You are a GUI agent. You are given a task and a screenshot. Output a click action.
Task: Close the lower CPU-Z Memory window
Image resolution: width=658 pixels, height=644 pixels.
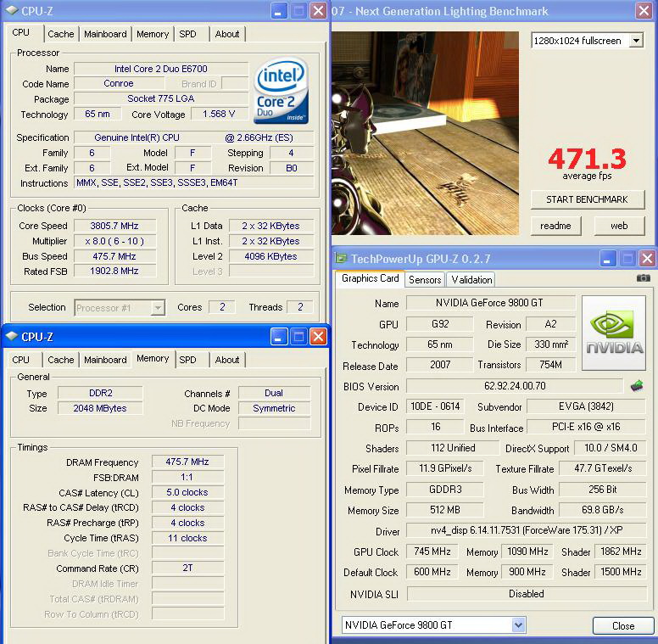tap(318, 336)
